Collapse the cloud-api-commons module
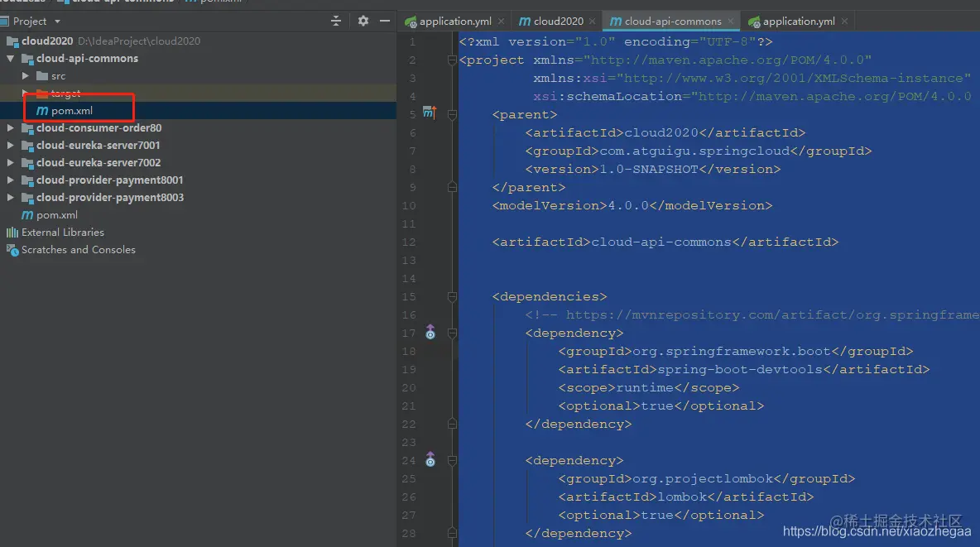This screenshot has height=547, width=980. pyautogui.click(x=11, y=58)
